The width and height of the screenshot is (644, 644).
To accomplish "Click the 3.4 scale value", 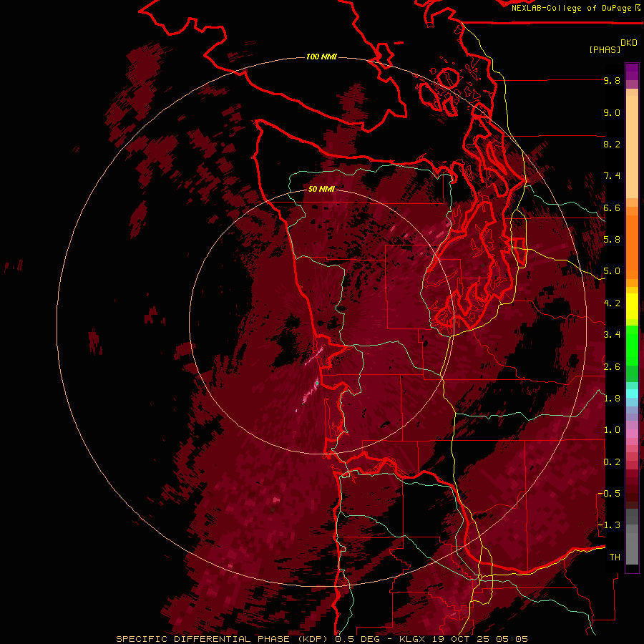I will tap(612, 335).
